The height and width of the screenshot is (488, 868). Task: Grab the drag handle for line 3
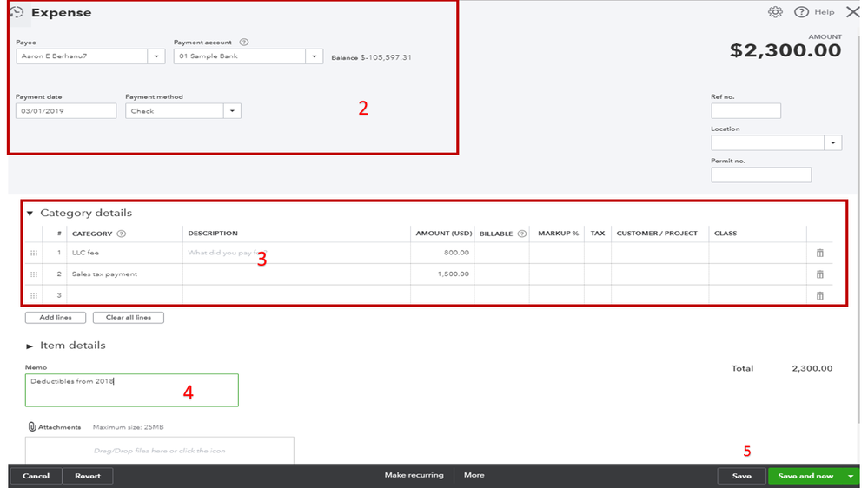pos(34,295)
